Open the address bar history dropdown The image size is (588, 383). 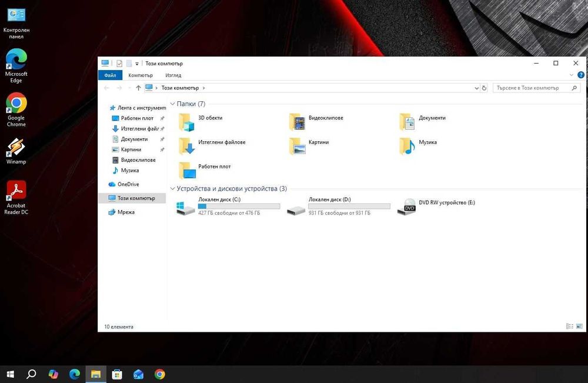click(477, 88)
